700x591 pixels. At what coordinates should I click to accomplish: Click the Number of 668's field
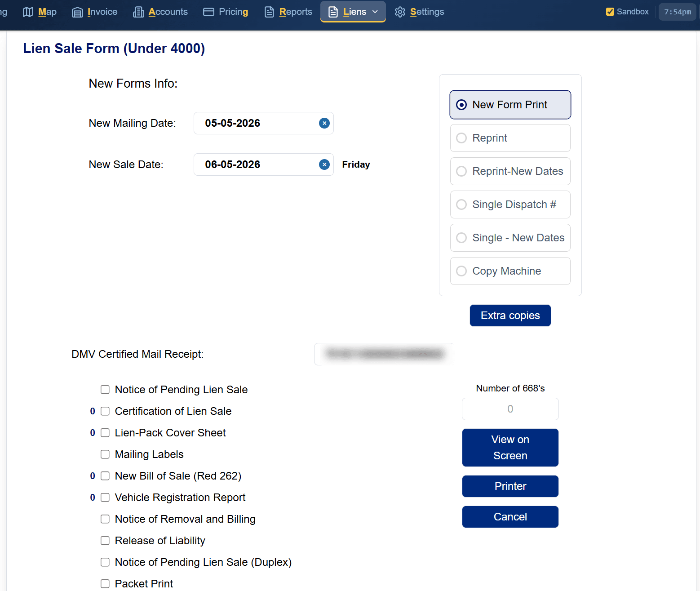[x=510, y=409]
